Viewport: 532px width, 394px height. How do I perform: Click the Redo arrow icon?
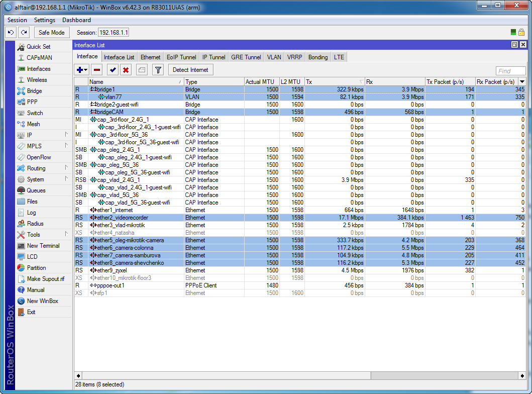click(x=24, y=33)
